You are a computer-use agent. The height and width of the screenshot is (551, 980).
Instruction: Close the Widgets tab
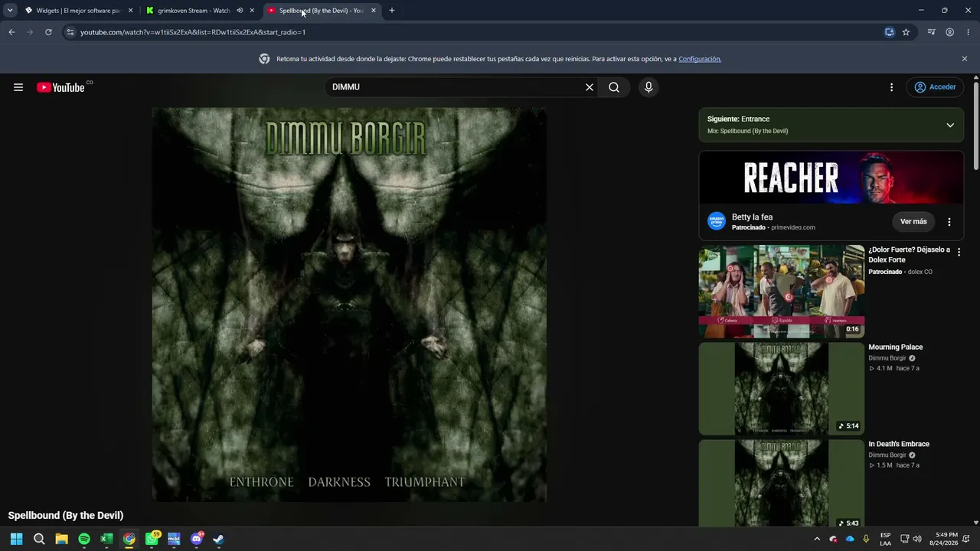pos(130,11)
